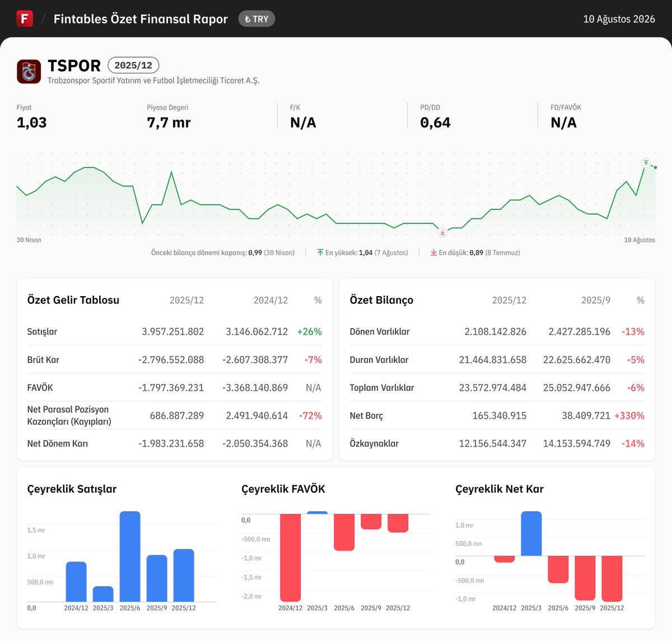The image size is (672, 641).
Task: Click the 2025/3 blue bar in Çeyreklik FAVÖK
Action: coord(318,512)
